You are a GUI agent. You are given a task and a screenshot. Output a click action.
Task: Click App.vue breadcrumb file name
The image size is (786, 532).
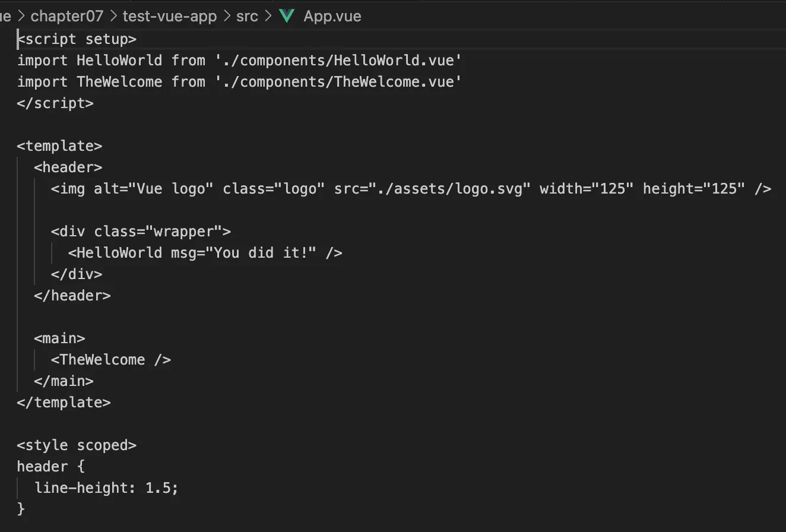pos(332,16)
